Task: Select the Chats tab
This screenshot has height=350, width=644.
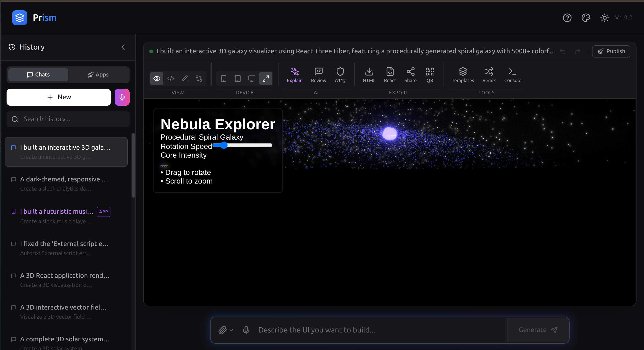Action: point(38,75)
